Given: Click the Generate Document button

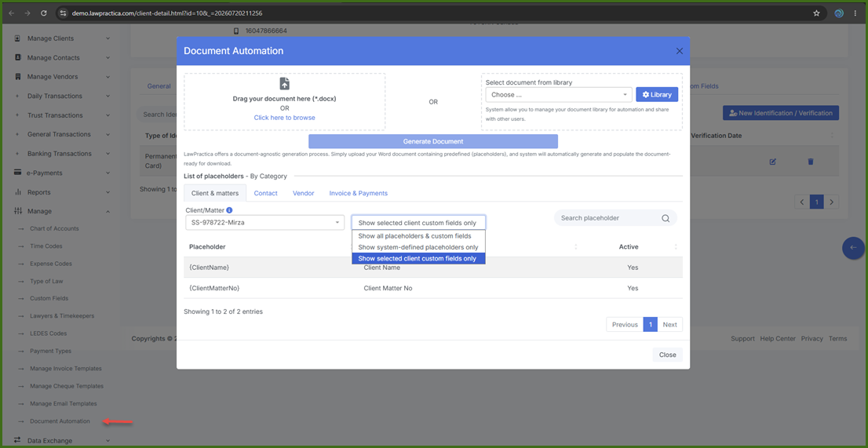Looking at the screenshot, I should tap(433, 141).
